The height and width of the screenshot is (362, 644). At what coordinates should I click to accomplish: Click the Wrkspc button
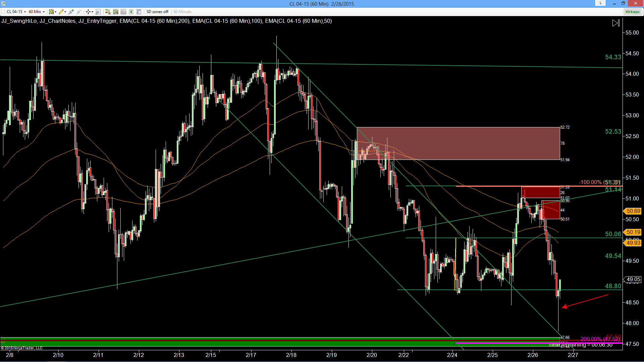[x=633, y=12]
